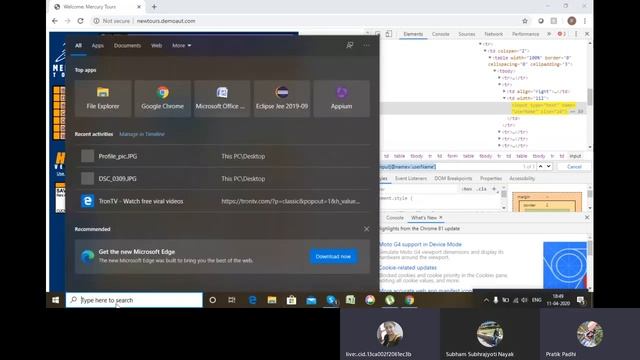This screenshot has height=360, width=640.
Task: Click Manage in Timeline link
Action: coord(142,134)
